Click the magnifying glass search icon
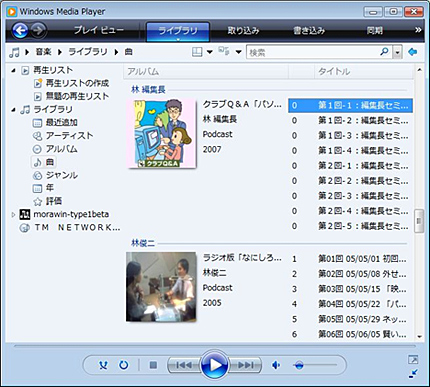This screenshot has width=430, height=387. pyautogui.click(x=384, y=52)
